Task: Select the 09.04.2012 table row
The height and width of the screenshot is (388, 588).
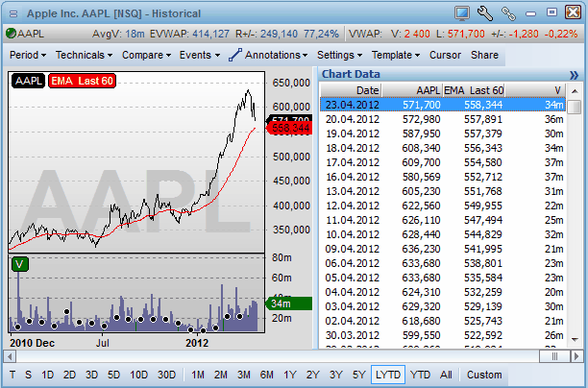Action: point(443,249)
